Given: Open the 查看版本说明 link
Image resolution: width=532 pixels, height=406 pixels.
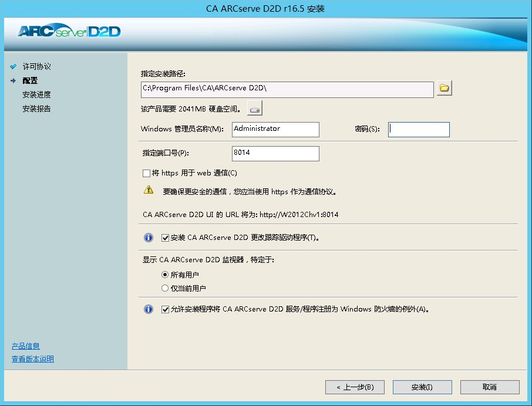Looking at the screenshot, I should tap(33, 359).
